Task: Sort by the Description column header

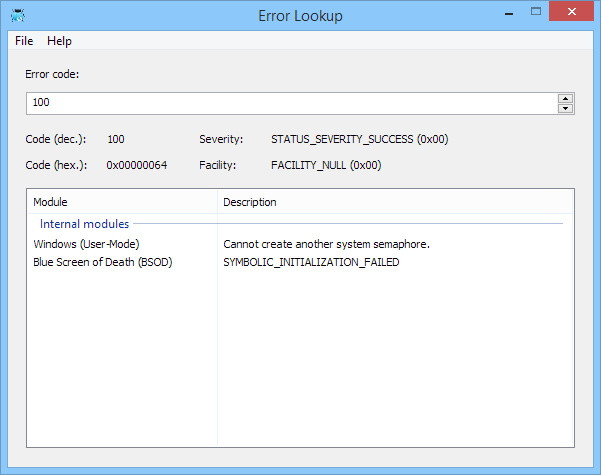Action: pos(396,202)
